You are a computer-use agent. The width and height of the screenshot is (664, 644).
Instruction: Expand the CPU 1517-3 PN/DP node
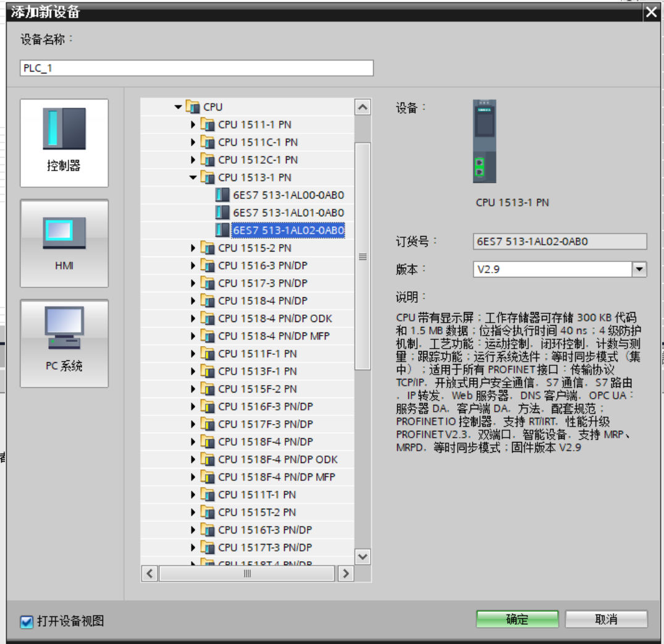click(193, 283)
